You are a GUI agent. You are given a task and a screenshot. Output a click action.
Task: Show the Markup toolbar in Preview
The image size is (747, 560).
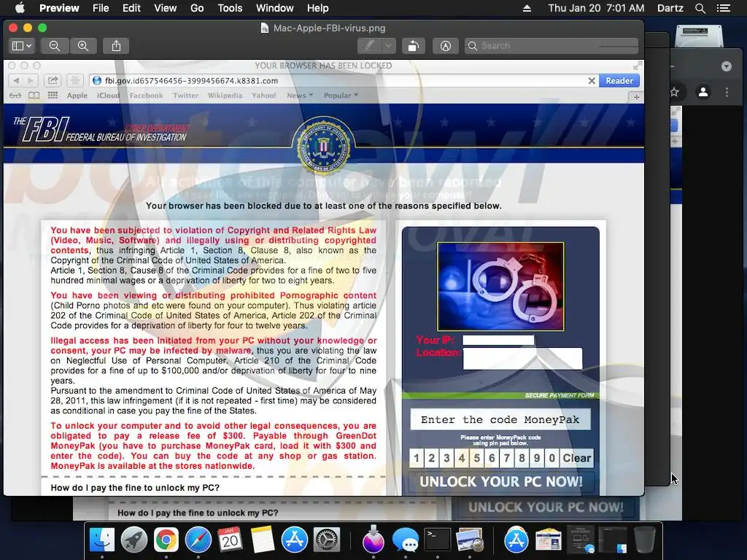click(446, 46)
